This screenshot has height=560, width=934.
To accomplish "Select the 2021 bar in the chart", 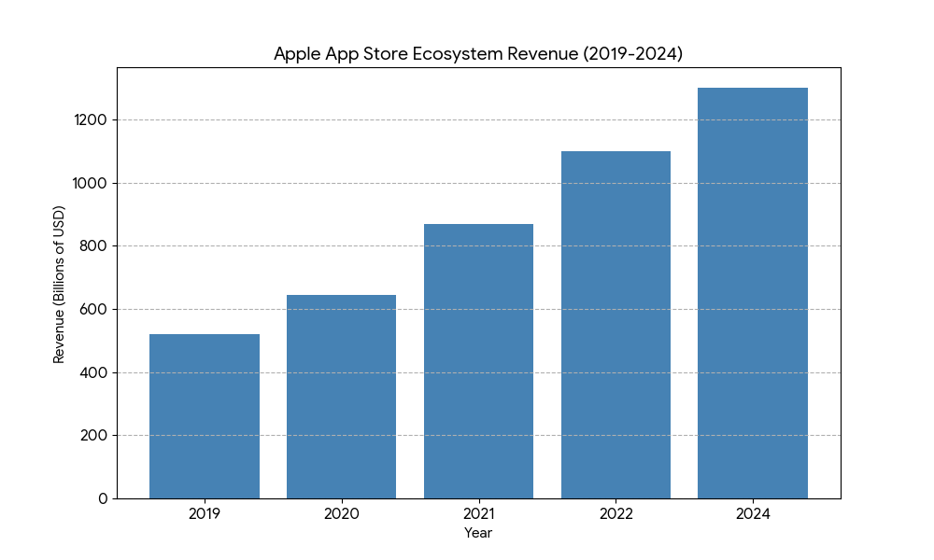I will click(478, 361).
